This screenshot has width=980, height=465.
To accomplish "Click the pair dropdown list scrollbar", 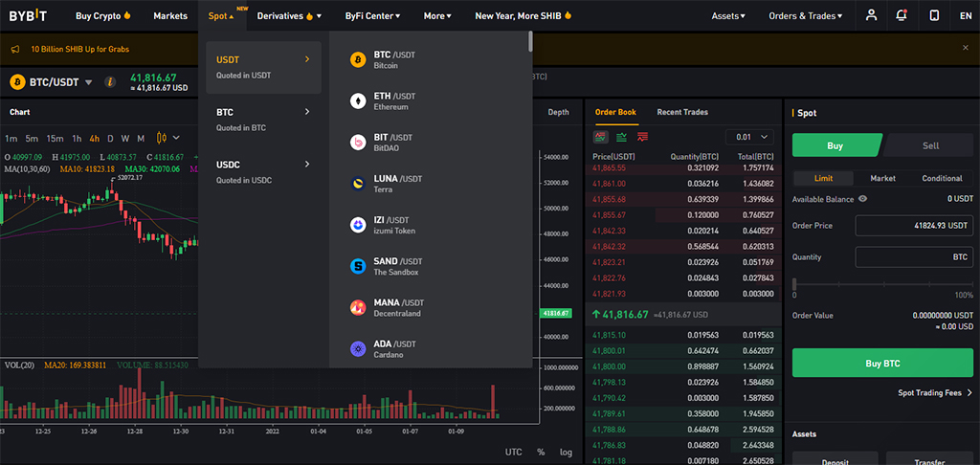I will tap(530, 41).
